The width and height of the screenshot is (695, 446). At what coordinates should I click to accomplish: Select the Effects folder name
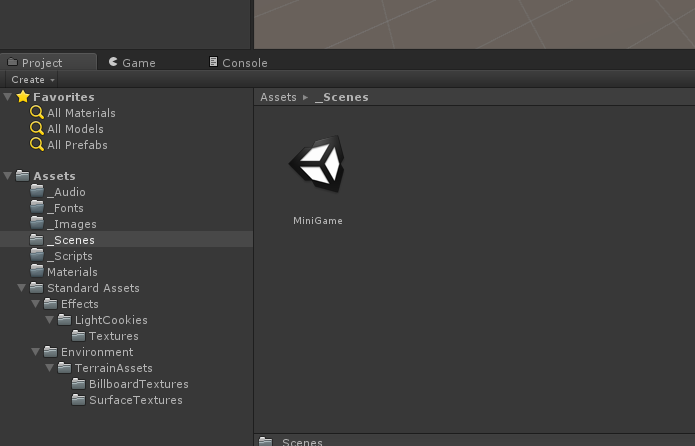coord(80,304)
